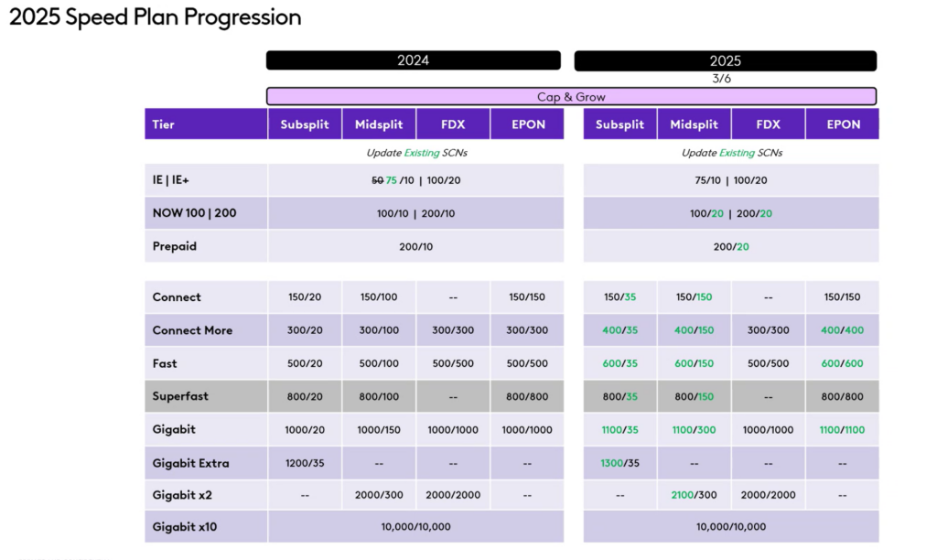Click 'Update Existing SCNs' note under 2024
This screenshot has height=560, width=937.
coord(416,153)
